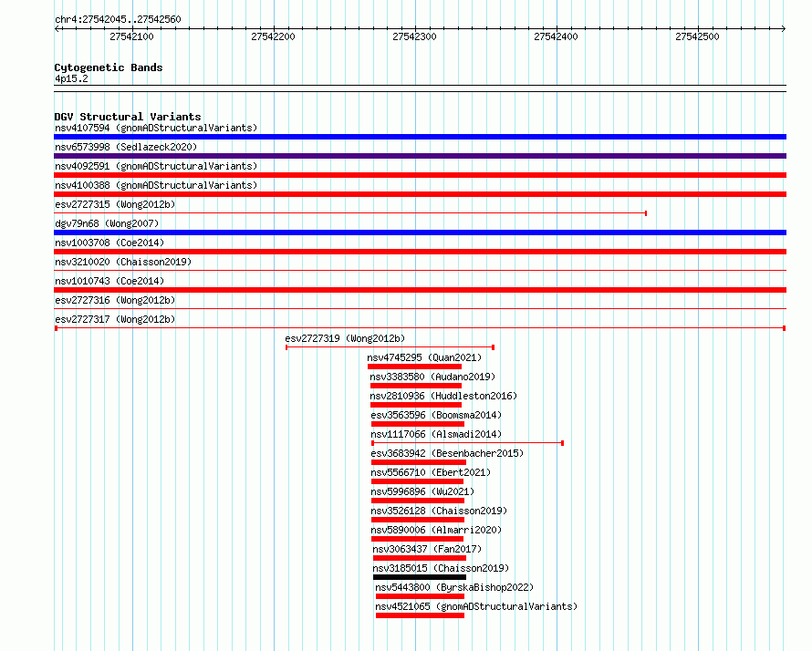The image size is (812, 651).
Task: Open the esv2727315 (Wong2012b) variant label
Action: (x=115, y=204)
